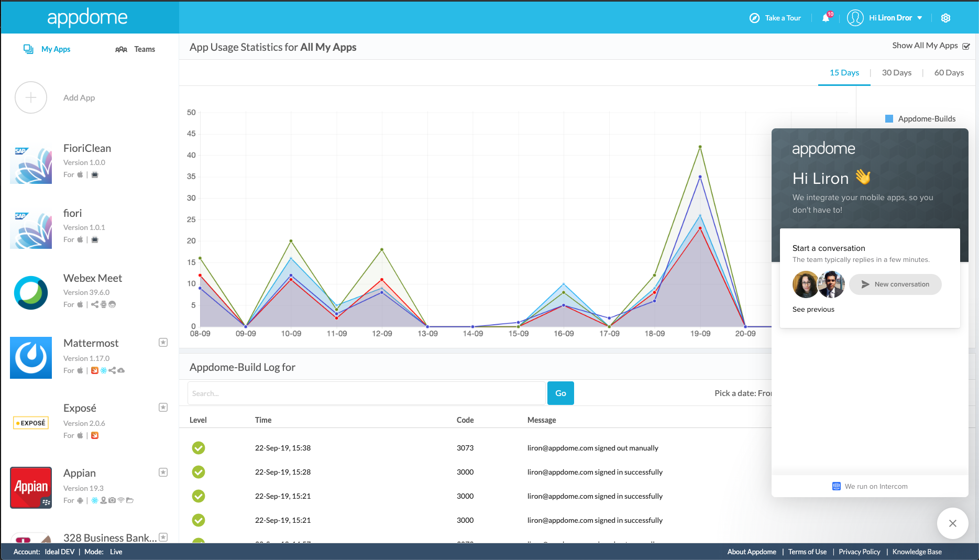Click FioriClean app name
Image resolution: width=979 pixels, height=560 pixels.
(x=87, y=148)
